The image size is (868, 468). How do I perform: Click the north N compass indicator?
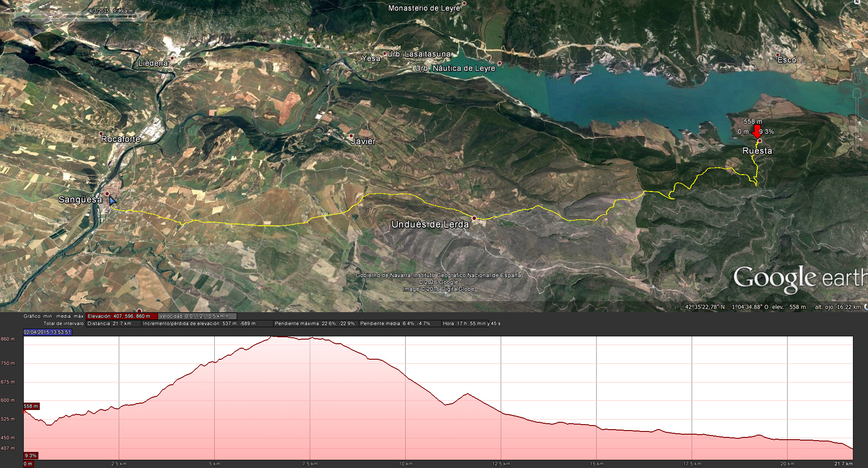(857, 2)
